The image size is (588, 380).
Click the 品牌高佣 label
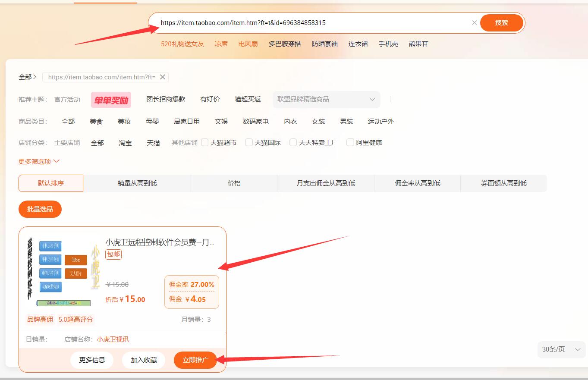point(40,320)
